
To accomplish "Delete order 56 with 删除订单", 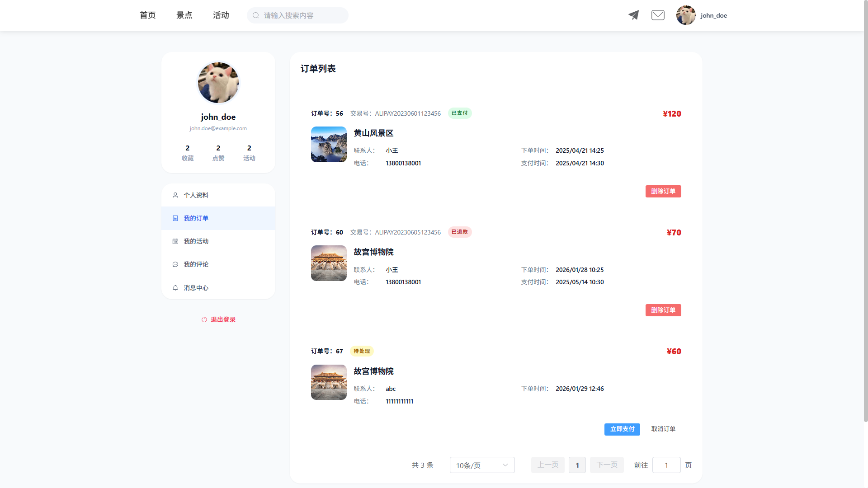I will (663, 191).
